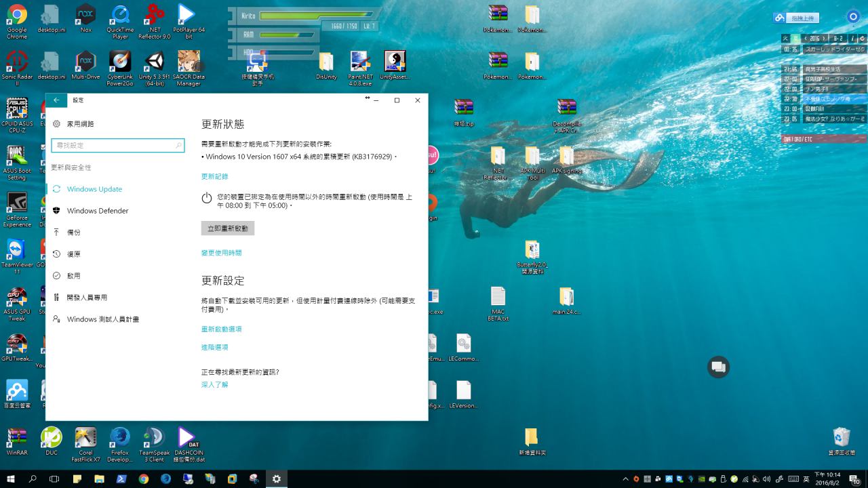Expand the system tray hidden icons chevron
Viewport: 868px width, 488px height.
pos(625,479)
